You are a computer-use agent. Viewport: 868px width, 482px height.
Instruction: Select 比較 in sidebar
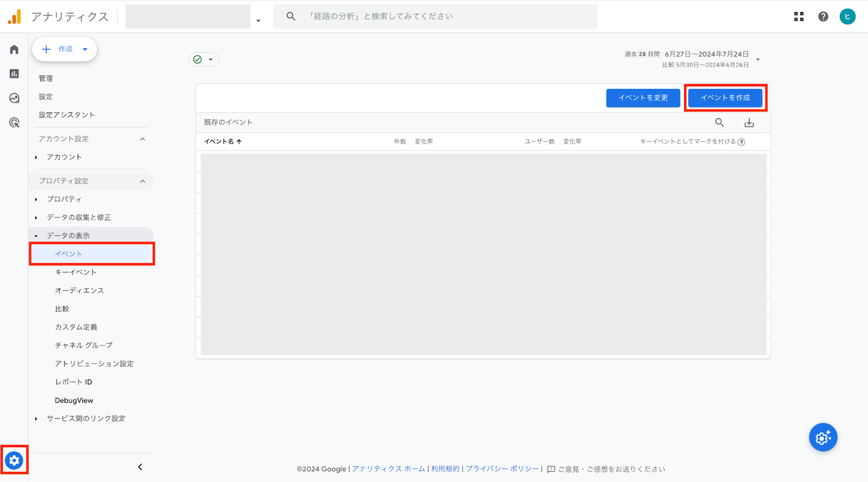[62, 309]
